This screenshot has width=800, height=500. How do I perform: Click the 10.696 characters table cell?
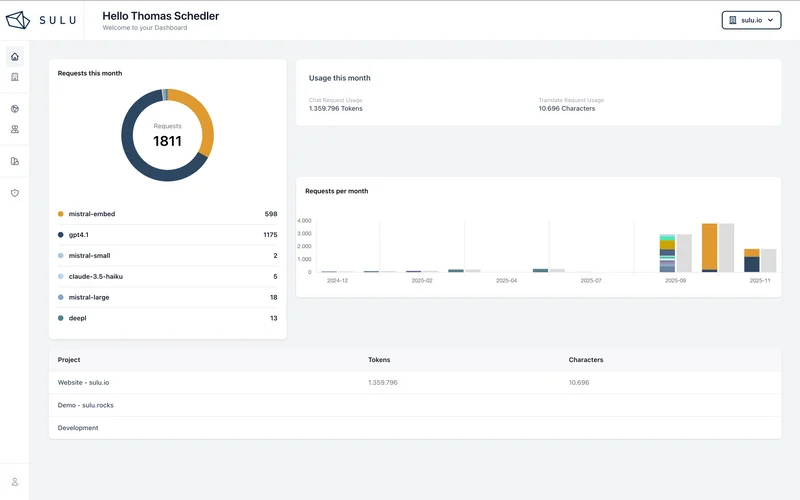pos(579,383)
